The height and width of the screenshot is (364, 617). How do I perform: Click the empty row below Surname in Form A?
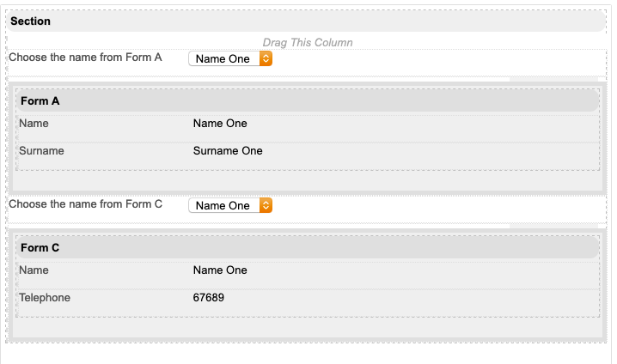pos(307,180)
